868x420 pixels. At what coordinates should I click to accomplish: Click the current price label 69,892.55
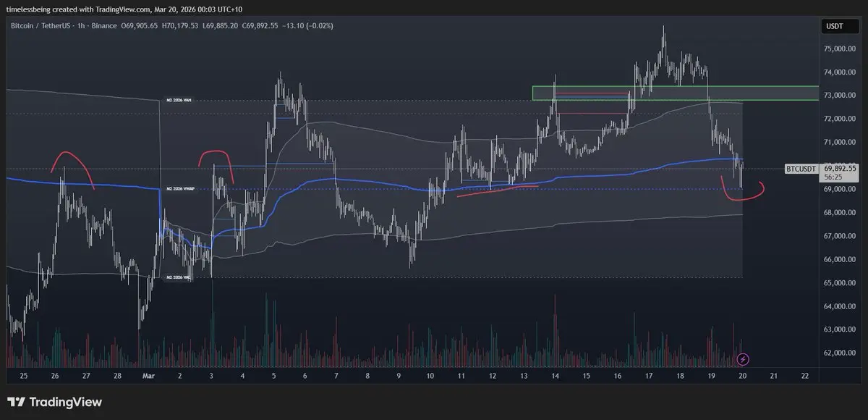(x=840, y=168)
